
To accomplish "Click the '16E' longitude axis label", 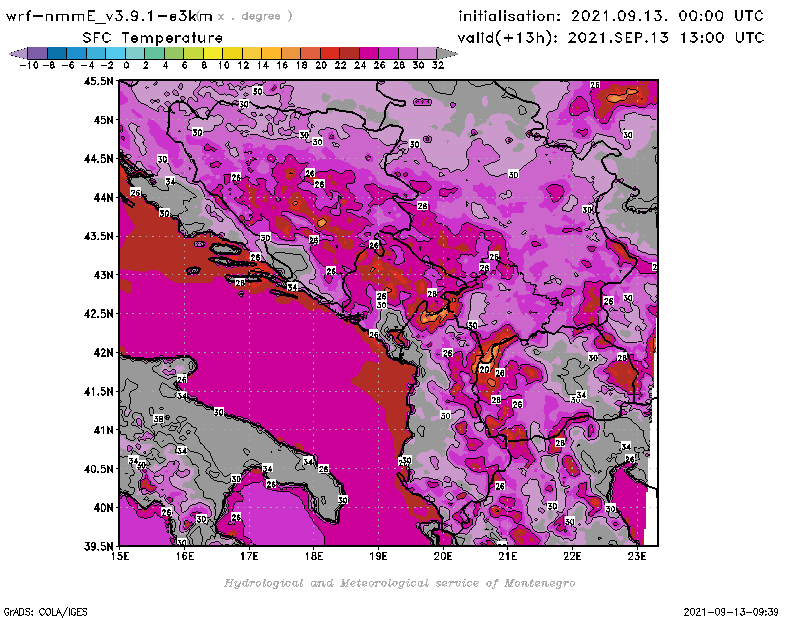I will [x=185, y=556].
